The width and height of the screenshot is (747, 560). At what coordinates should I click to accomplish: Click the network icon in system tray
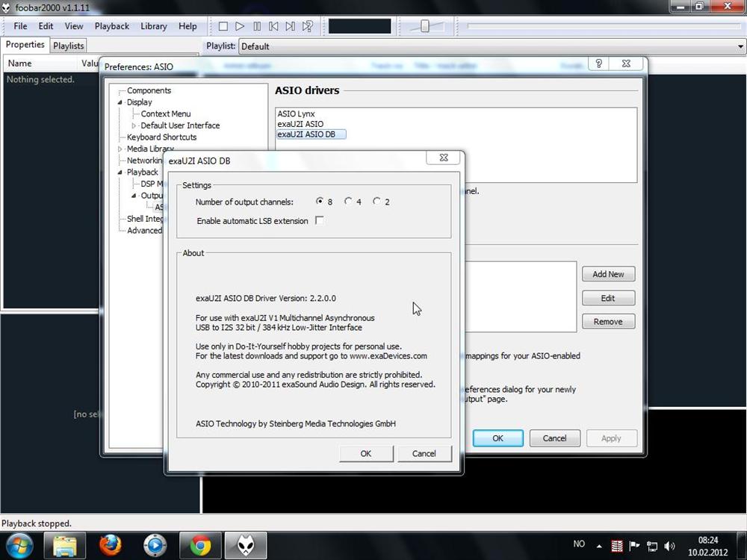click(x=652, y=546)
